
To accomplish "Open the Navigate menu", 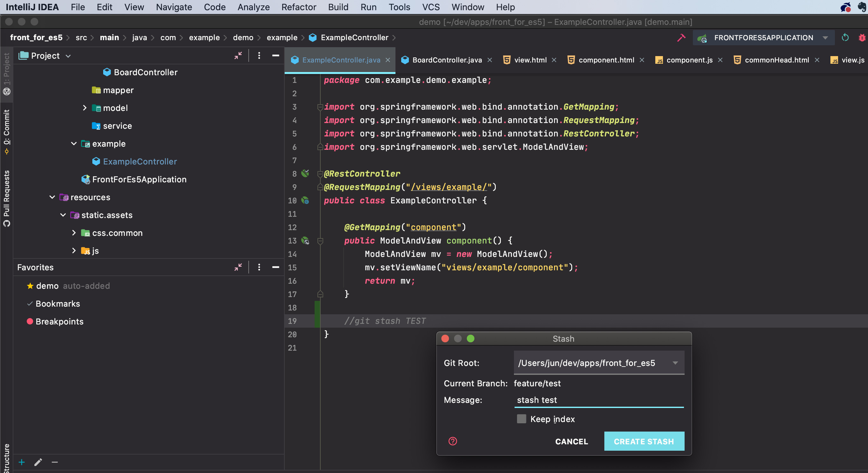I will (x=174, y=7).
